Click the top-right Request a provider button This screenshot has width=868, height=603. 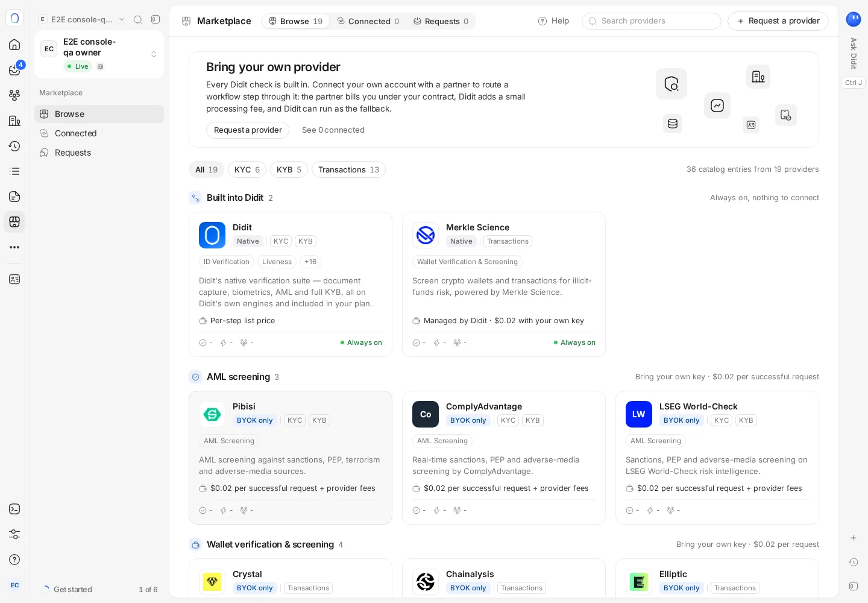pyautogui.click(x=778, y=21)
